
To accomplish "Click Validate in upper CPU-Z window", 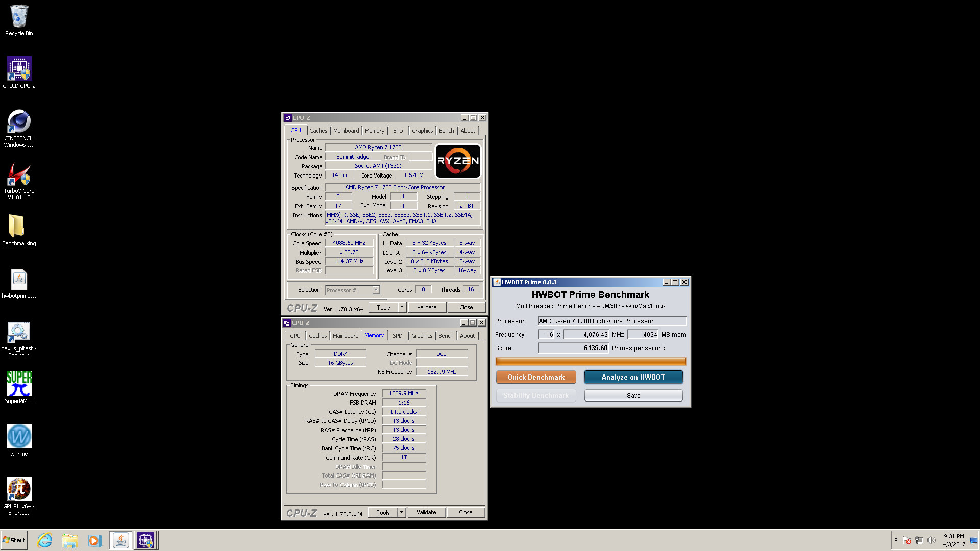I will (427, 307).
